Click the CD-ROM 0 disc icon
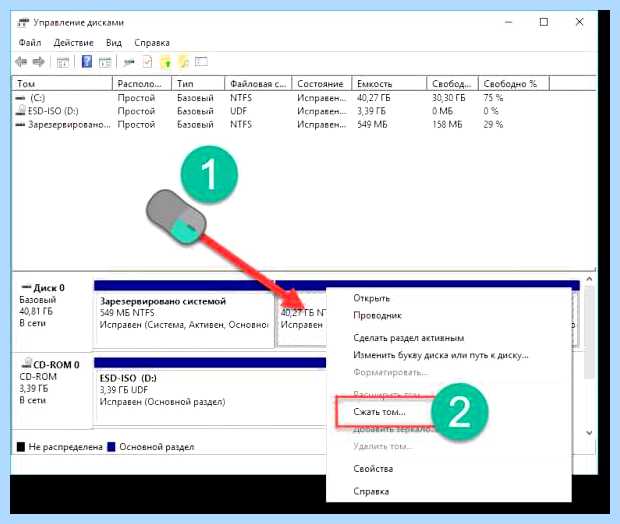 tap(27, 363)
